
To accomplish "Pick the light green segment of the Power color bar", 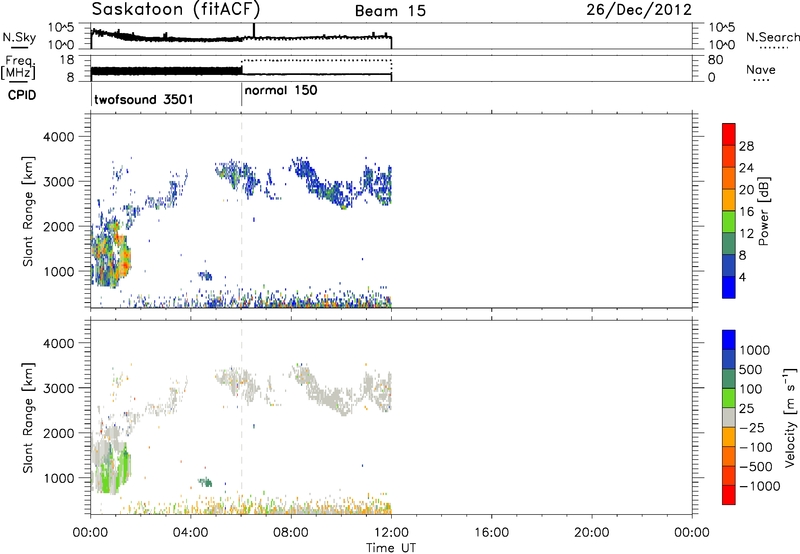I will click(x=729, y=222).
